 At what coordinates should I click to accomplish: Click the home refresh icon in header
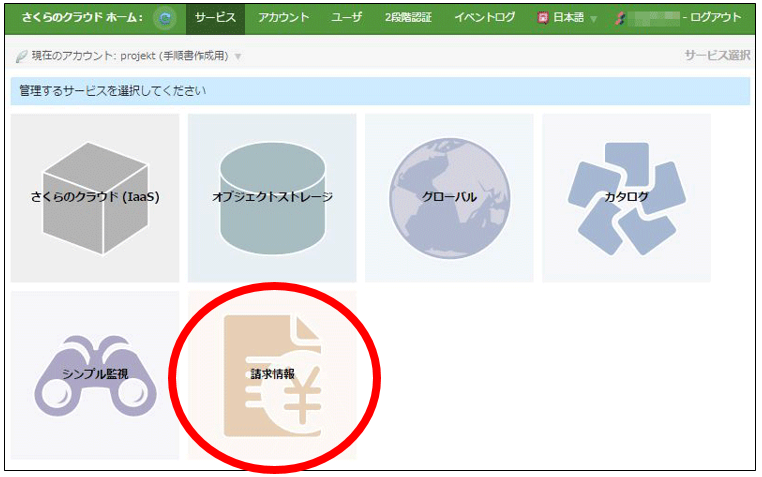(165, 18)
